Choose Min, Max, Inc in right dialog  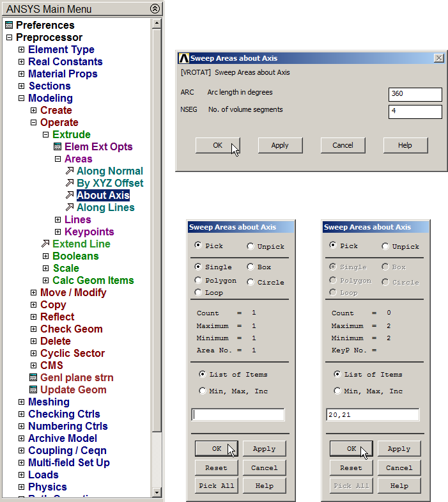pos(337,391)
